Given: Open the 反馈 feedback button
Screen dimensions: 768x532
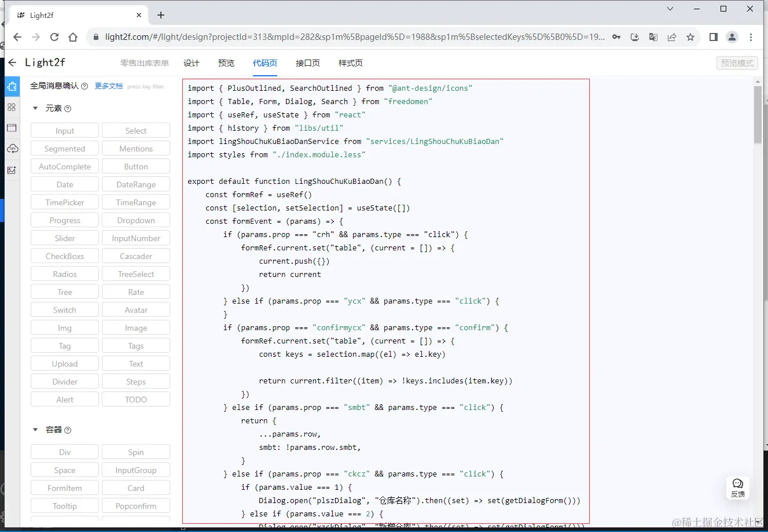Looking at the screenshot, I should 738,488.
